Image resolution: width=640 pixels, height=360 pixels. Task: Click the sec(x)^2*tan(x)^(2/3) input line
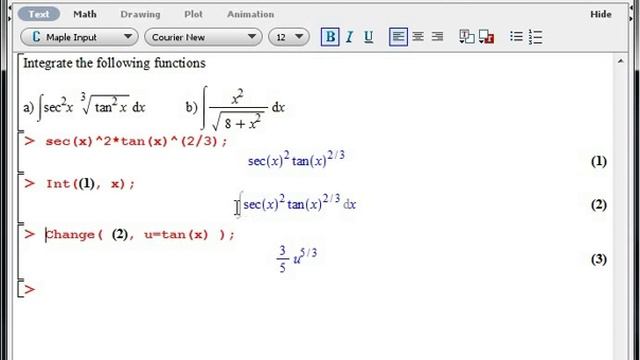point(136,141)
